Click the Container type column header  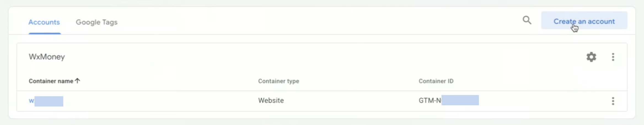278,81
